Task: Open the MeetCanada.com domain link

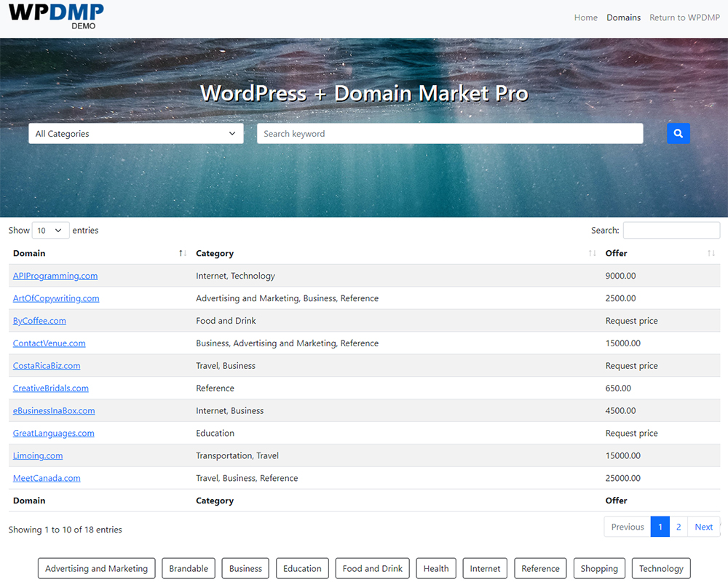Action: coord(47,478)
